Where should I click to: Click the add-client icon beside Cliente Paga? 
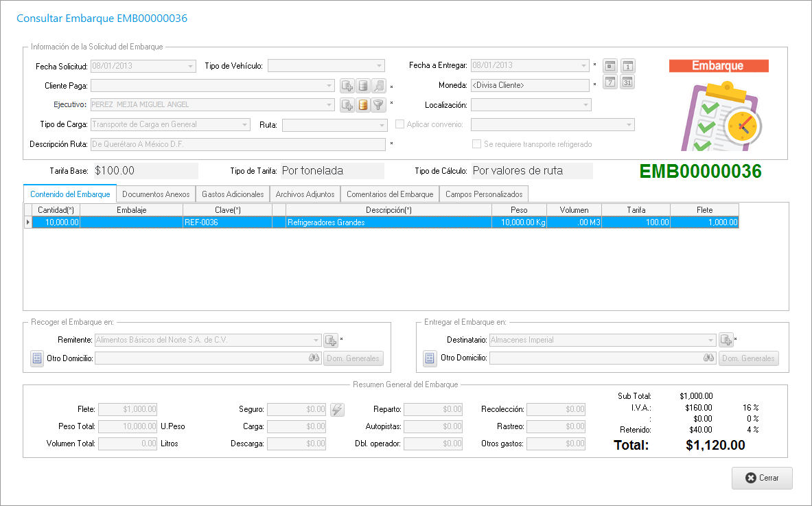[347, 86]
